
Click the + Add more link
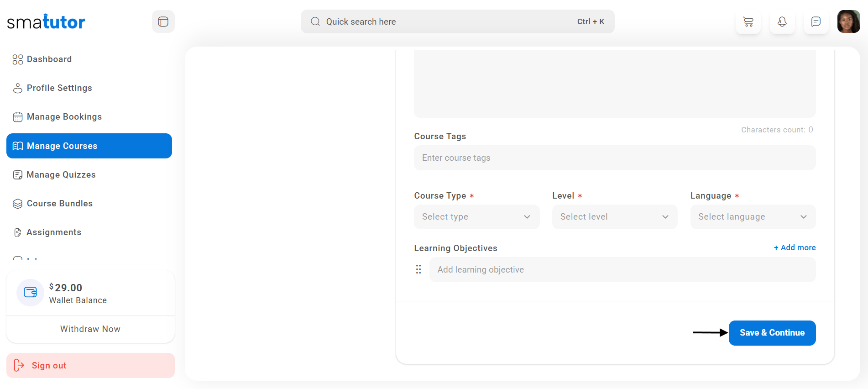coord(795,247)
